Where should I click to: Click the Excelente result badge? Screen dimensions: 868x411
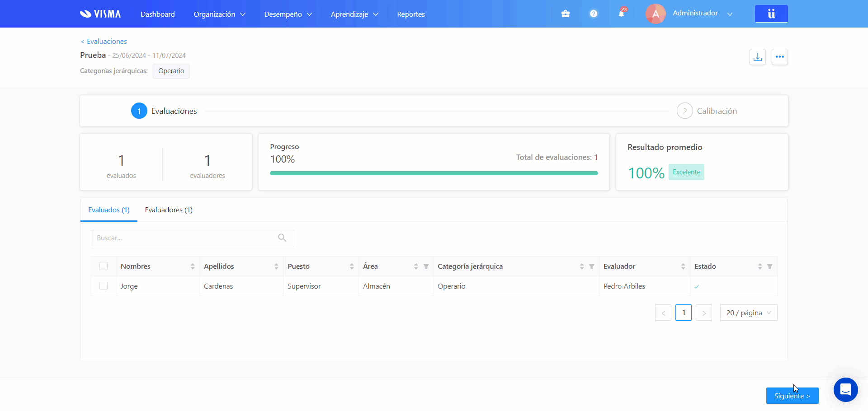tap(686, 172)
